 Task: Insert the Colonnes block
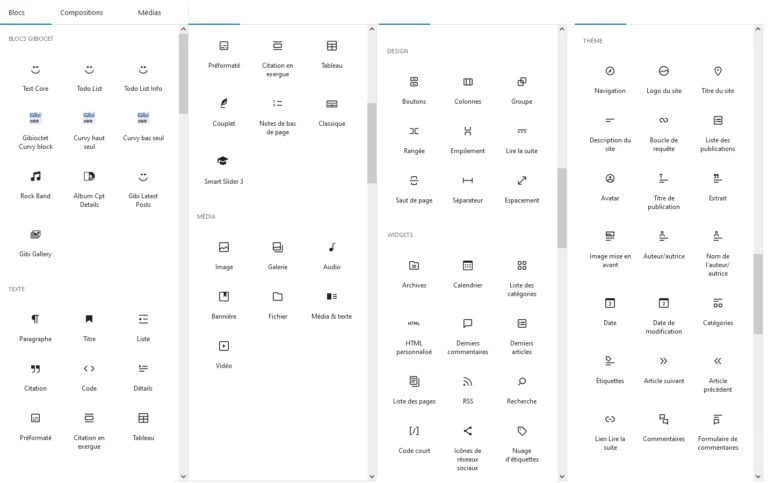click(468, 91)
